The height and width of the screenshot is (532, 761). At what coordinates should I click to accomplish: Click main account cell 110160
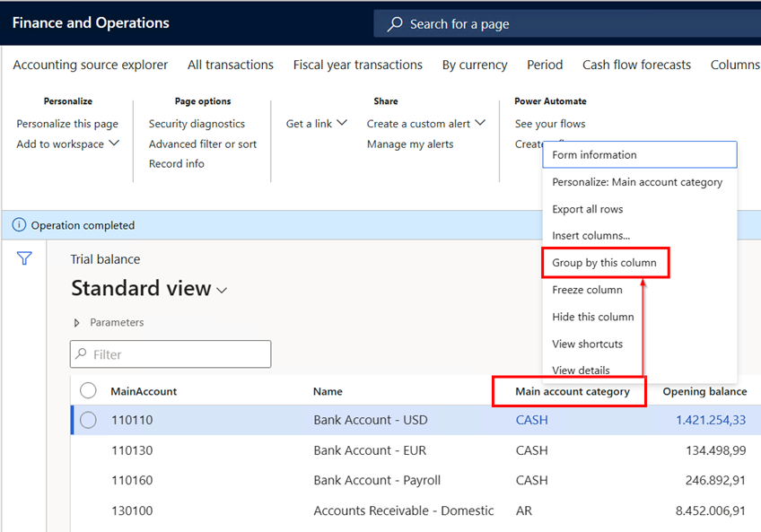pos(132,480)
